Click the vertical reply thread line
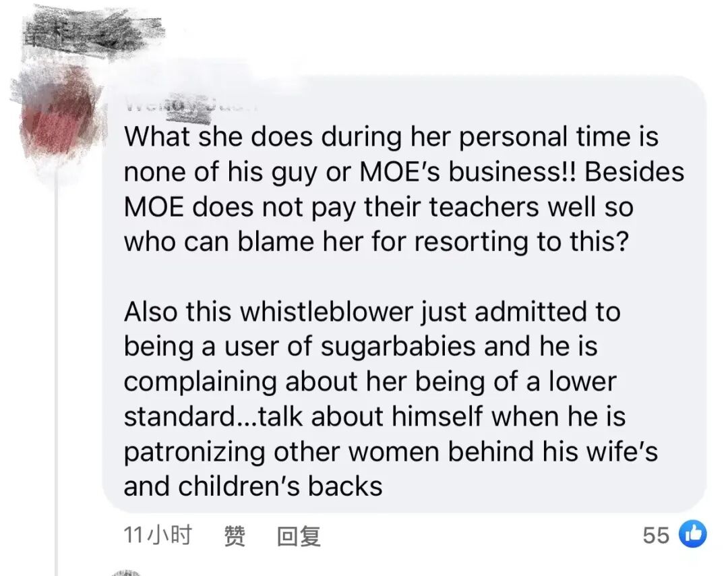The width and height of the screenshot is (728, 576). (x=57, y=372)
